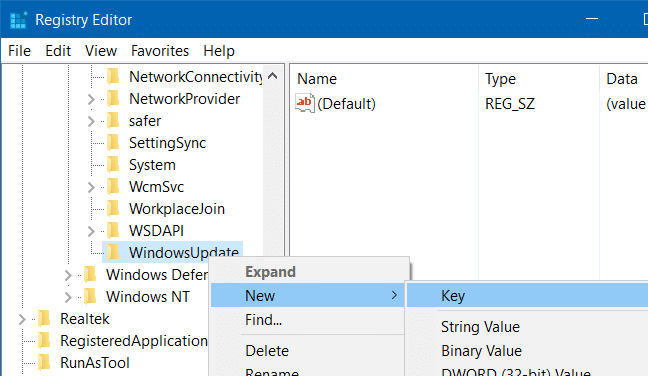This screenshot has height=376, width=648.
Task: Select the System key label
Action: (x=152, y=165)
